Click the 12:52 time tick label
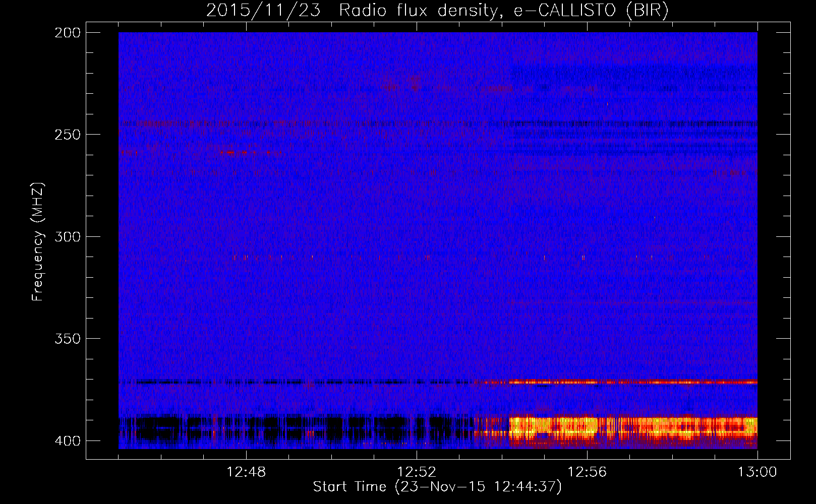Image resolution: width=816 pixels, height=504 pixels. (x=417, y=472)
